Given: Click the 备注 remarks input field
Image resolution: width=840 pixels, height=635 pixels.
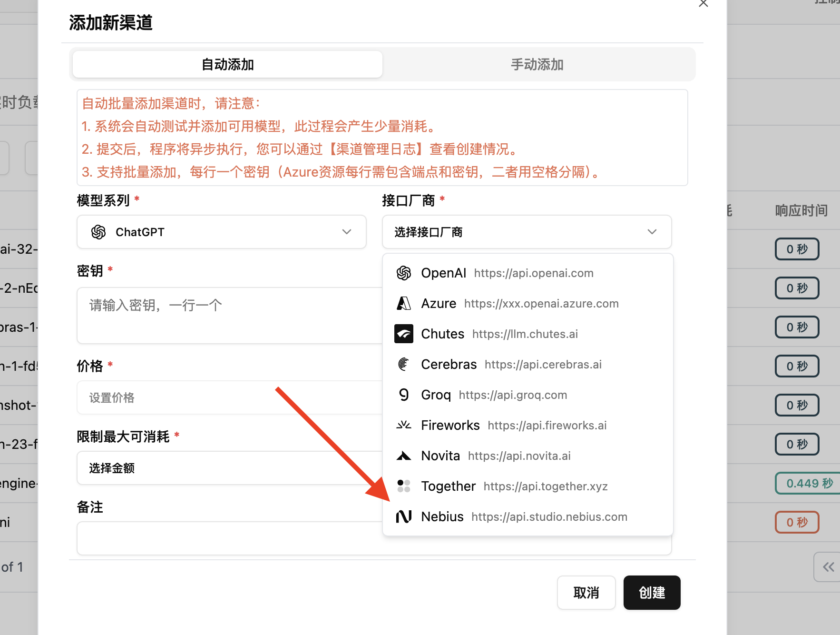Looking at the screenshot, I should (228, 538).
